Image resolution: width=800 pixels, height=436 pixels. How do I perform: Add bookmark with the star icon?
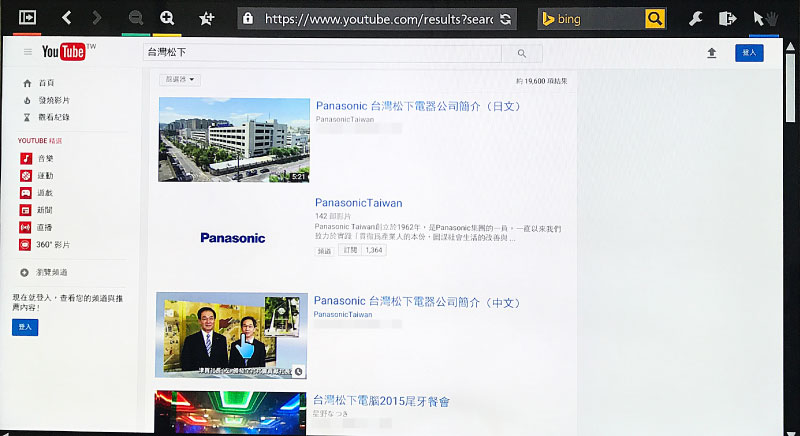click(x=206, y=19)
